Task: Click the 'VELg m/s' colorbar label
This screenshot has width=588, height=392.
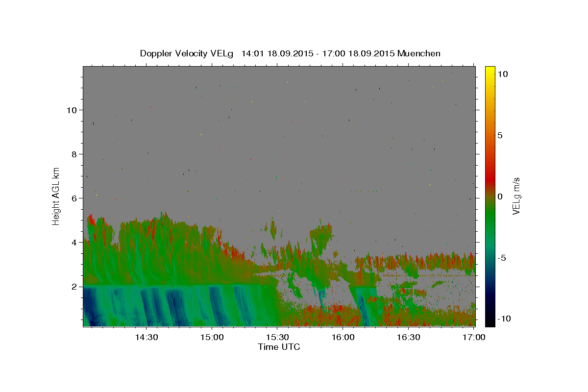Action: (516, 196)
